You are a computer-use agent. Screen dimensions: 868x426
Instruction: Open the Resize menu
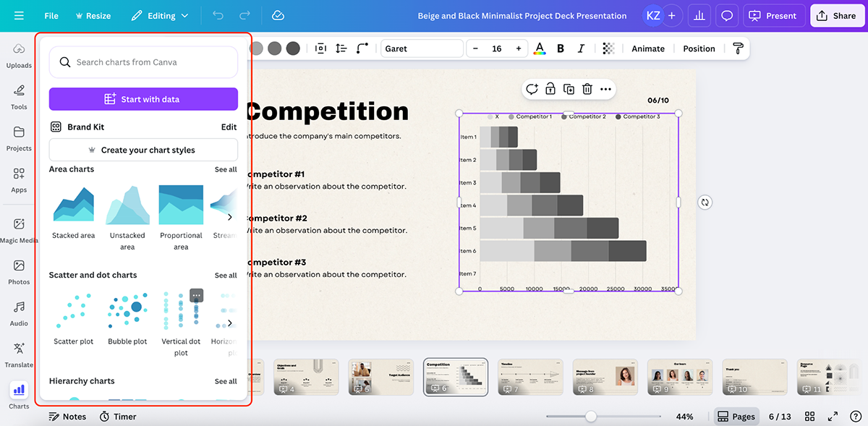click(93, 15)
